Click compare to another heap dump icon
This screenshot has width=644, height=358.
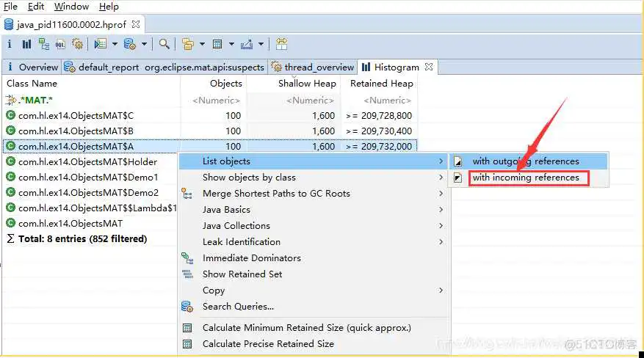tap(282, 43)
